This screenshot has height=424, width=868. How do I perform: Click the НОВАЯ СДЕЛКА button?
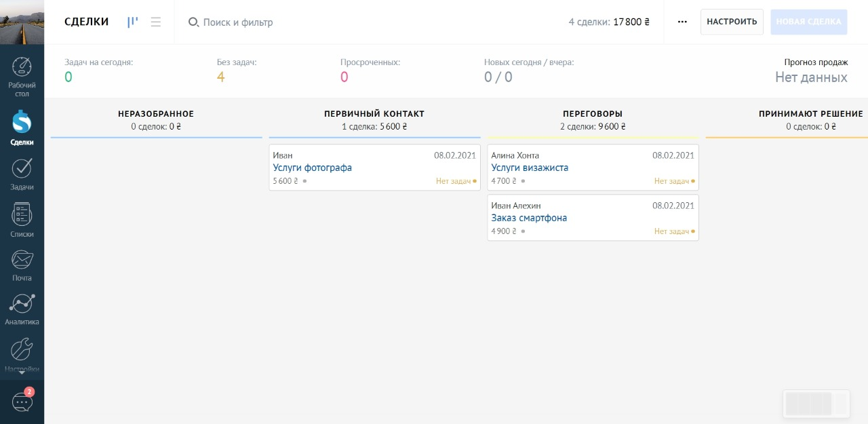tap(808, 22)
